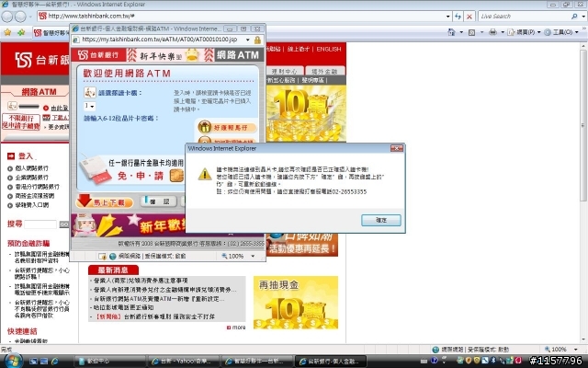
Task: Open the 學雜費入口網 login link
Action: (31, 205)
